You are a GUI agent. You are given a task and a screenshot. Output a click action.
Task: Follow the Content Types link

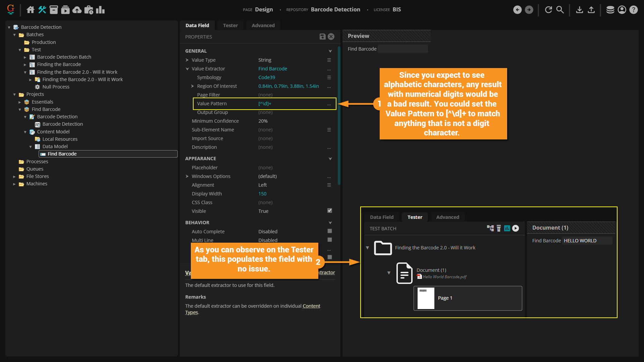(x=311, y=306)
